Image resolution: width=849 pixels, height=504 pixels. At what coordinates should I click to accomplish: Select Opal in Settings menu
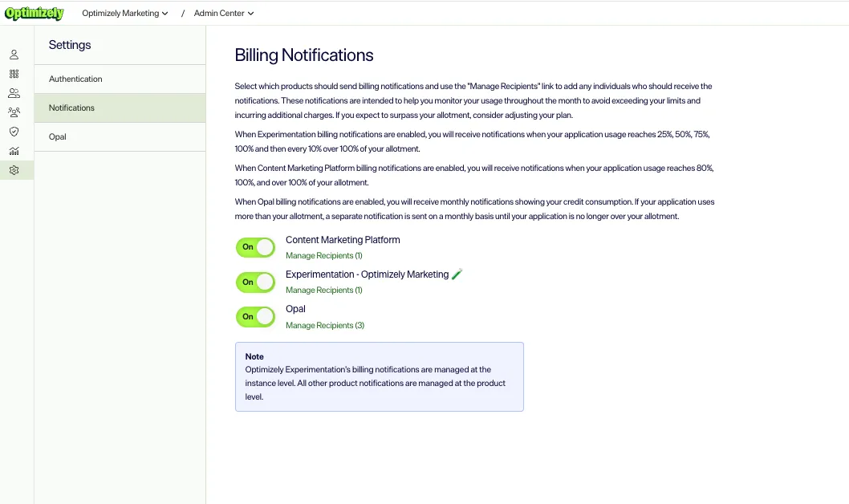[120, 137]
